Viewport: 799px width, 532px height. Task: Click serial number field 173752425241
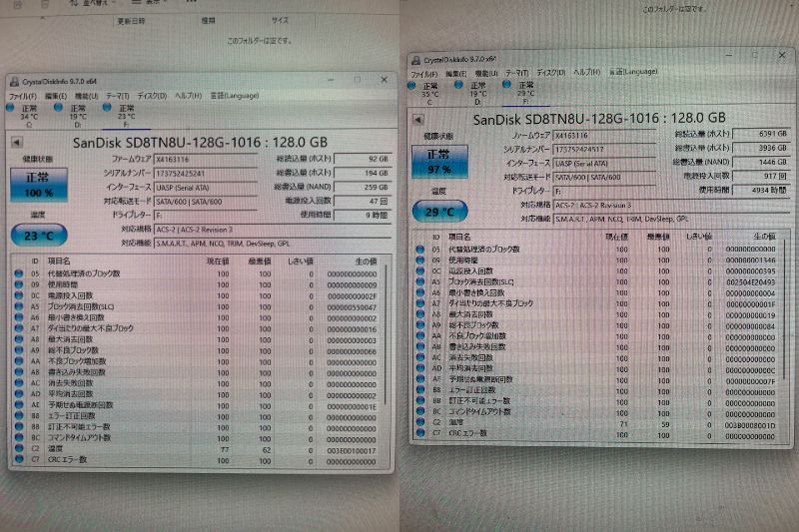point(205,173)
